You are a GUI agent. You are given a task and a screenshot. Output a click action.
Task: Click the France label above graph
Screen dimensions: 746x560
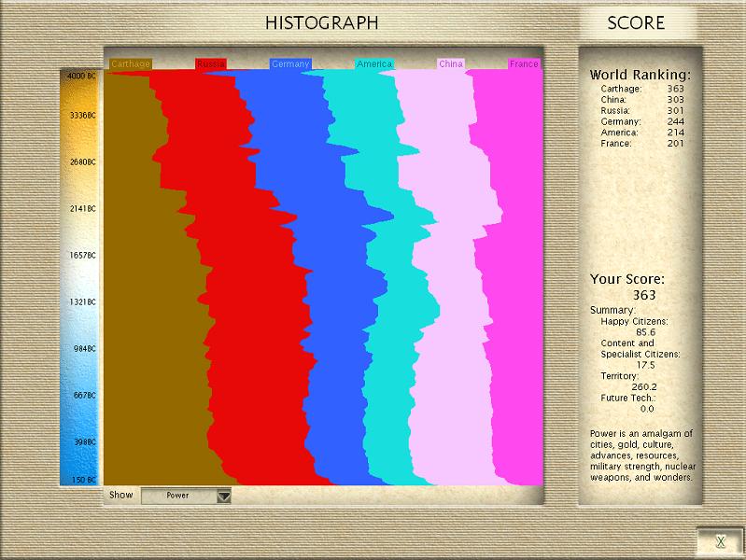(x=524, y=64)
